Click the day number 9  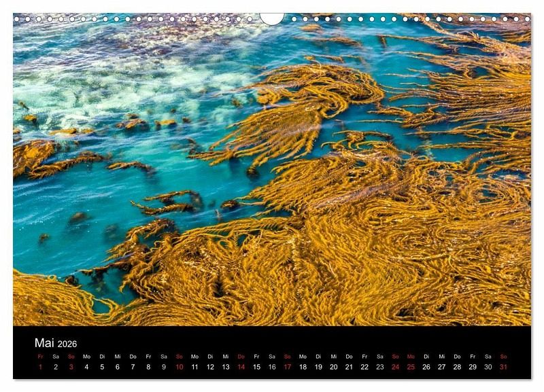coord(164,367)
